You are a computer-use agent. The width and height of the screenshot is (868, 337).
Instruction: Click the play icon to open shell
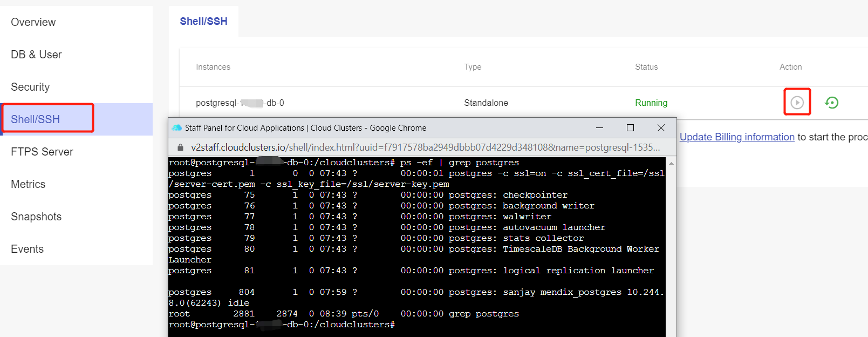[x=797, y=102]
